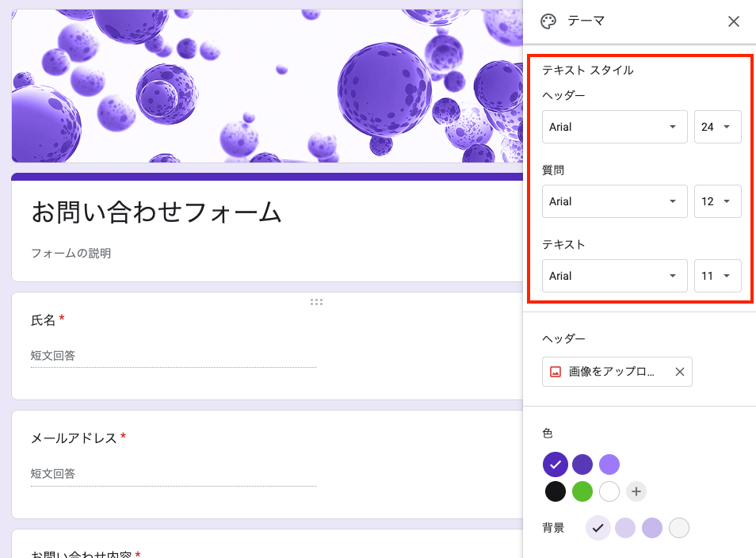Image resolution: width=756 pixels, height=558 pixels.
Task: Close the theme panel
Action: 733,21
